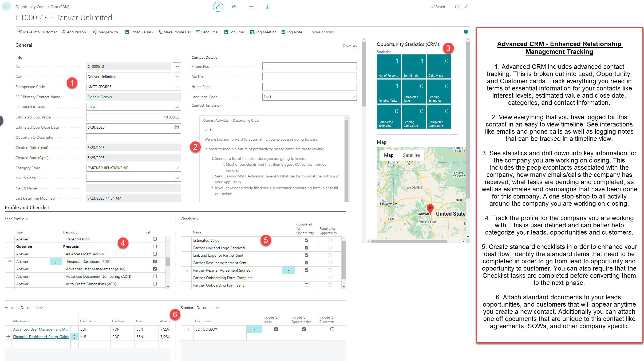Click Show less link in General
Screen dimensions: 644x361
(x=350, y=46)
